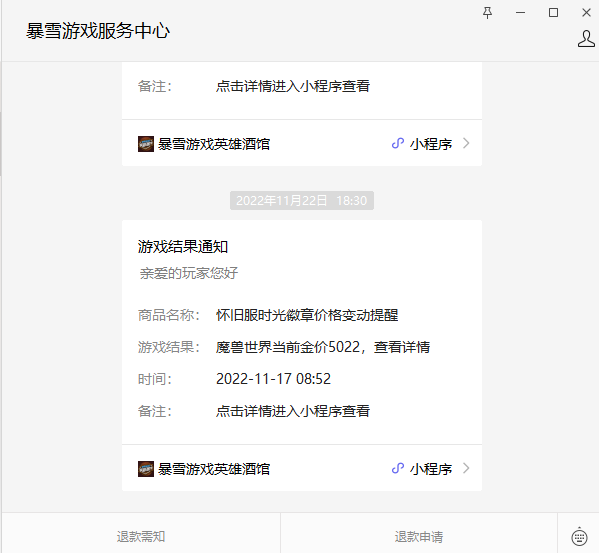Image resolution: width=599 pixels, height=553 pixels.
Task: Maximize the chat window
Action: pyautogui.click(x=553, y=13)
